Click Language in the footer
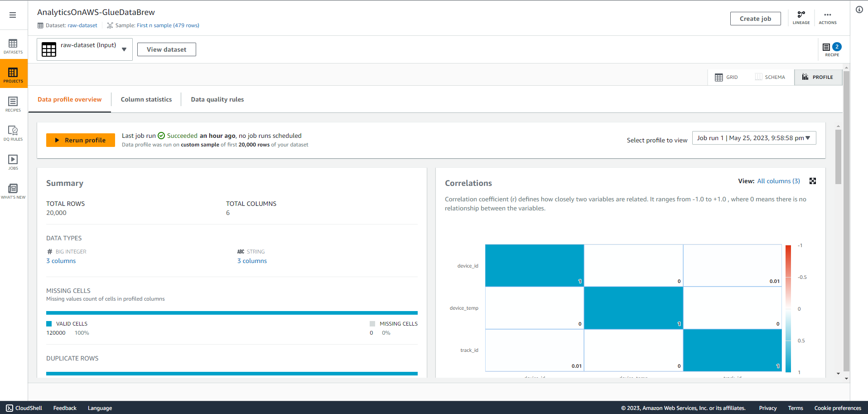 (100, 408)
